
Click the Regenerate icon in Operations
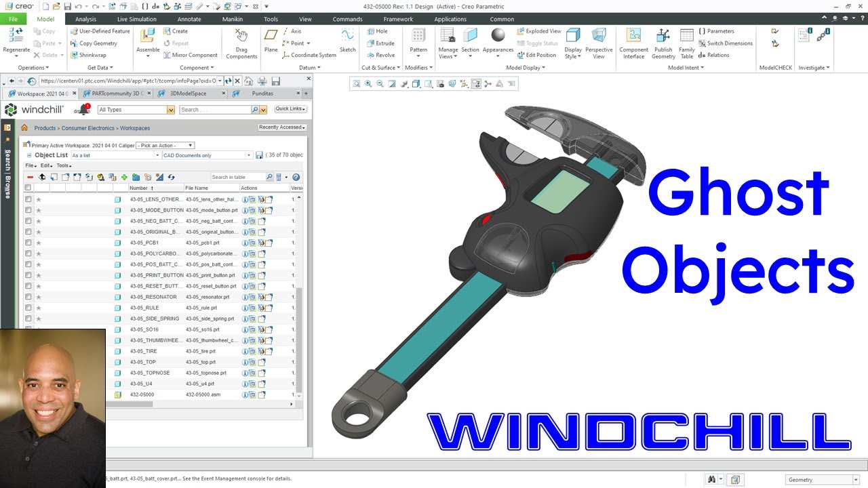pyautogui.click(x=16, y=36)
